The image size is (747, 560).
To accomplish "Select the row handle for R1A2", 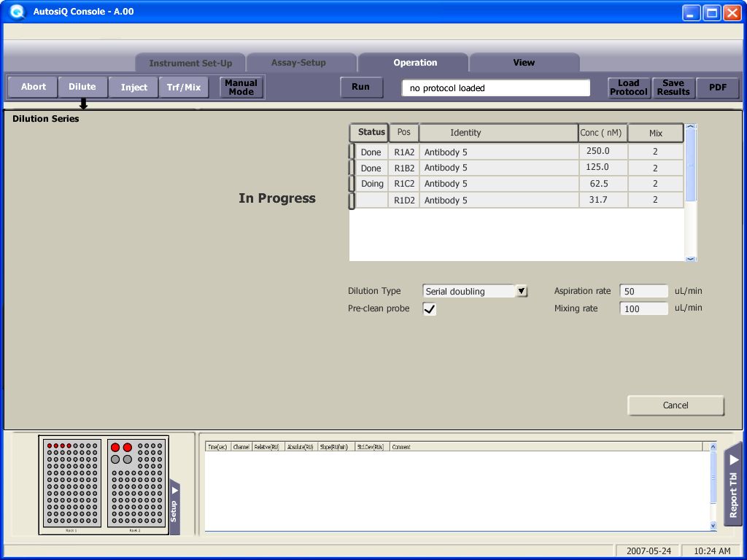I will pyautogui.click(x=352, y=152).
